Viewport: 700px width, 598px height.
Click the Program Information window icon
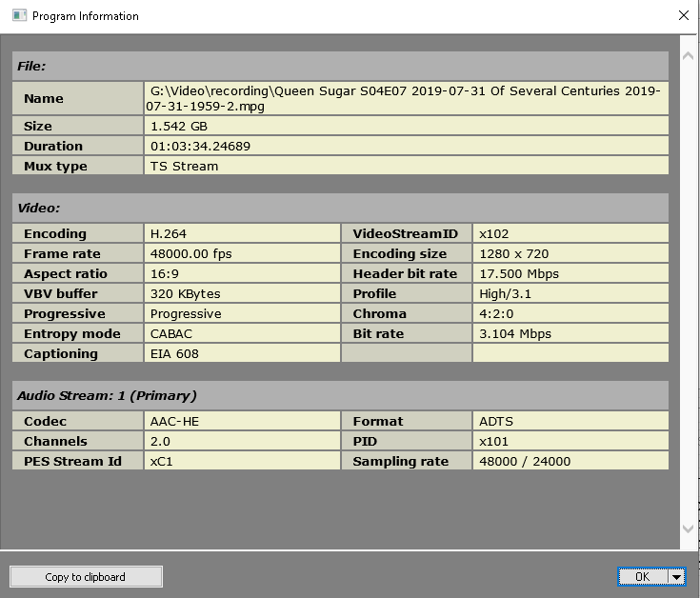(19, 15)
